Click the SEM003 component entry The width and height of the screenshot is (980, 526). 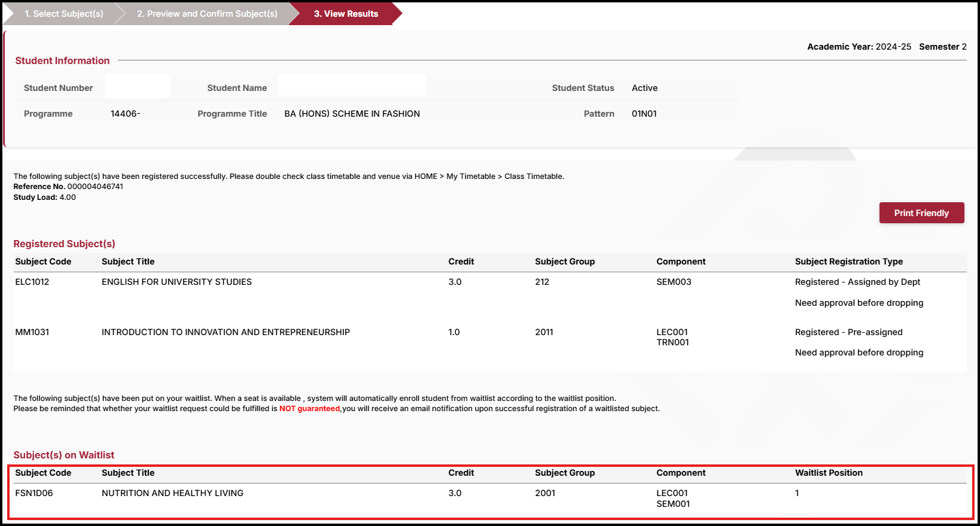[674, 282]
